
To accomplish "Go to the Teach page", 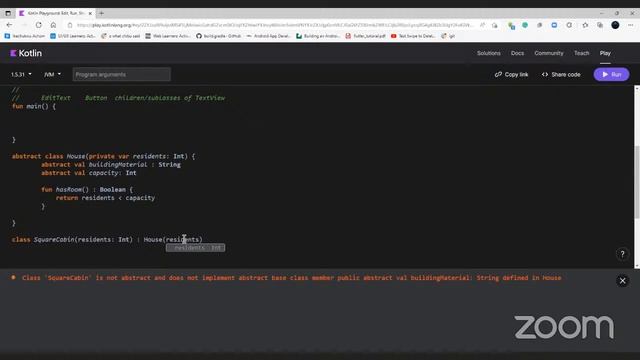I will pos(581,53).
